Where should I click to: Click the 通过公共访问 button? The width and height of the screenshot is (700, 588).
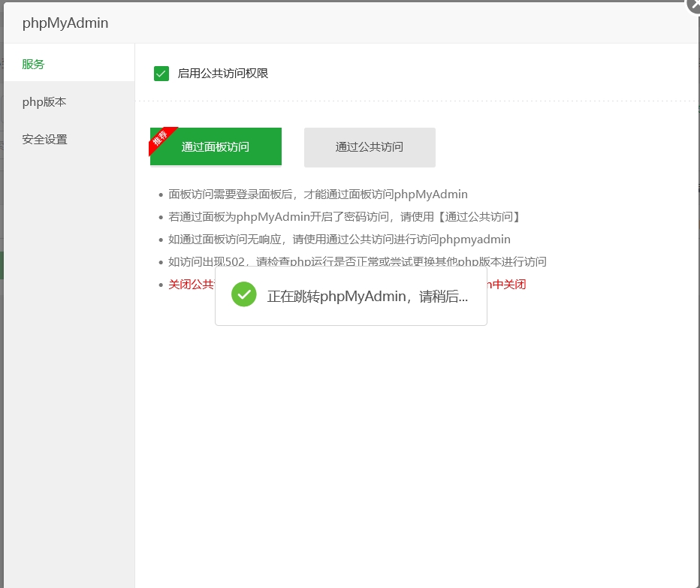pos(370,147)
